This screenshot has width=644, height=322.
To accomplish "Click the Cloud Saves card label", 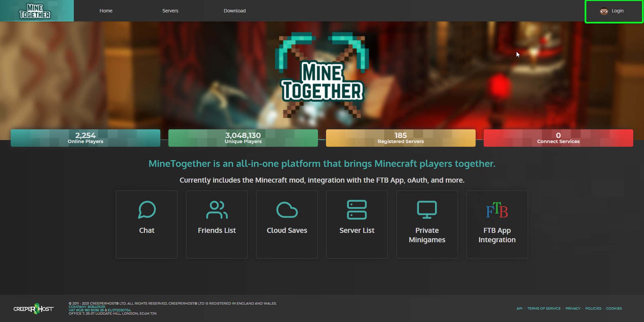I will (287, 231).
